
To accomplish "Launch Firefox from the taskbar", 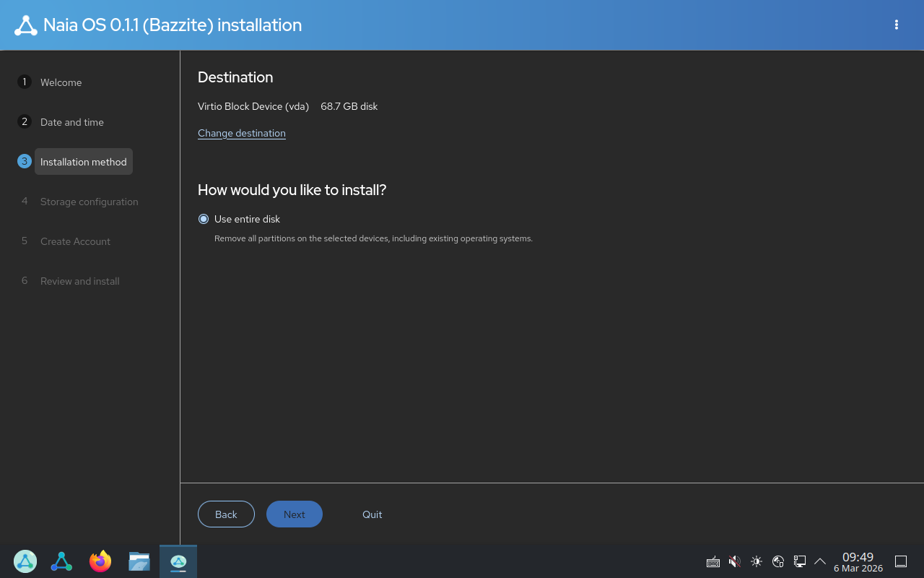I will (x=100, y=561).
